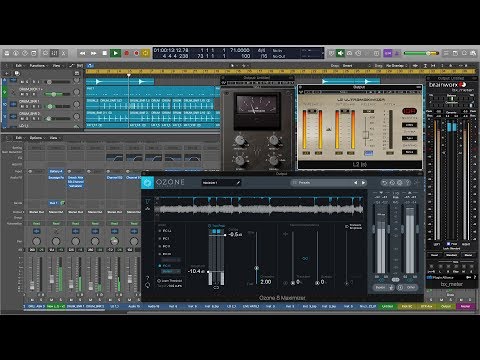Toggle the yellow Cycle mode button
This screenshot has width=480, height=360.
(146, 53)
